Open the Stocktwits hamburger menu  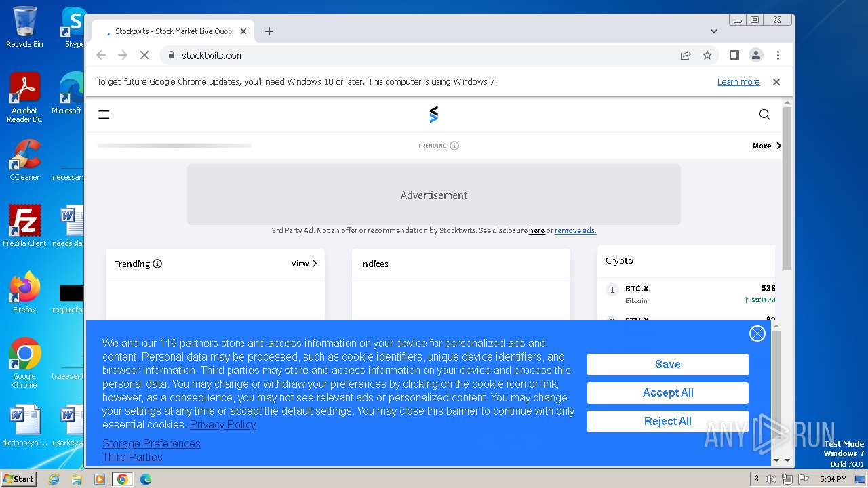[x=104, y=115]
